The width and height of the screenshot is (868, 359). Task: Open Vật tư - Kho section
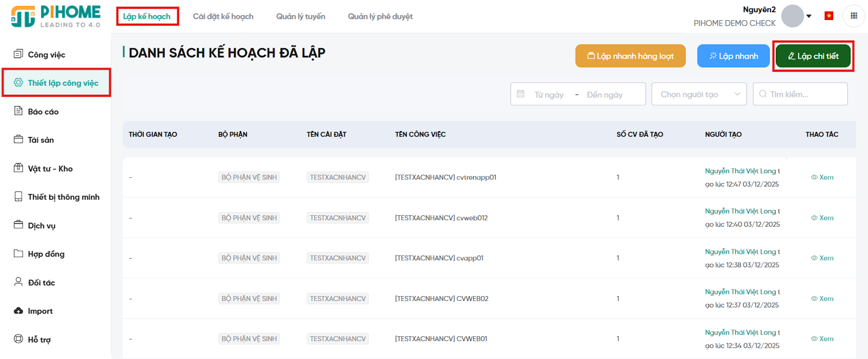coord(50,169)
